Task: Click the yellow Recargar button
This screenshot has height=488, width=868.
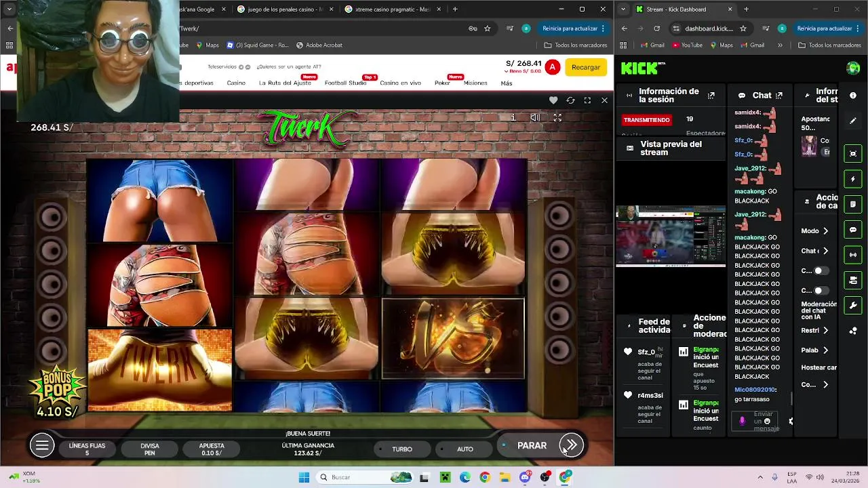Action: [x=586, y=67]
